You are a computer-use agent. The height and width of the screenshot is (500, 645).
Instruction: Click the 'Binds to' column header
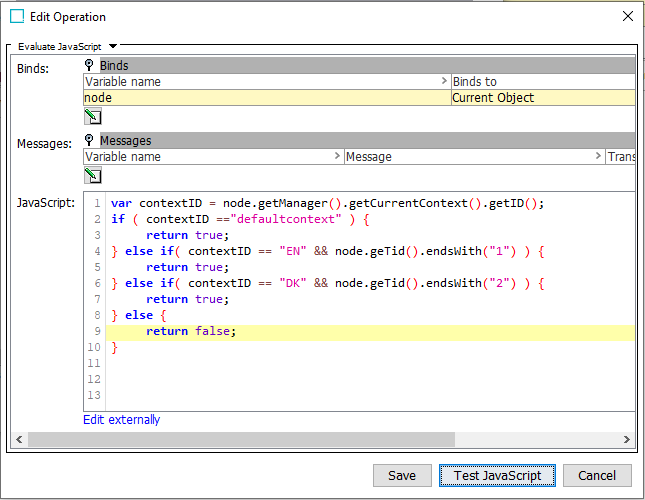540,82
